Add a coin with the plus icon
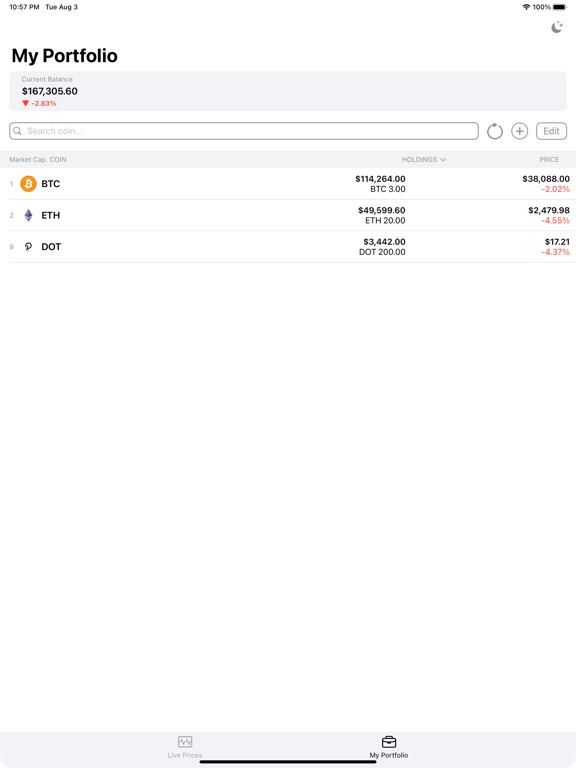Image resolution: width=576 pixels, height=768 pixels. (x=520, y=131)
